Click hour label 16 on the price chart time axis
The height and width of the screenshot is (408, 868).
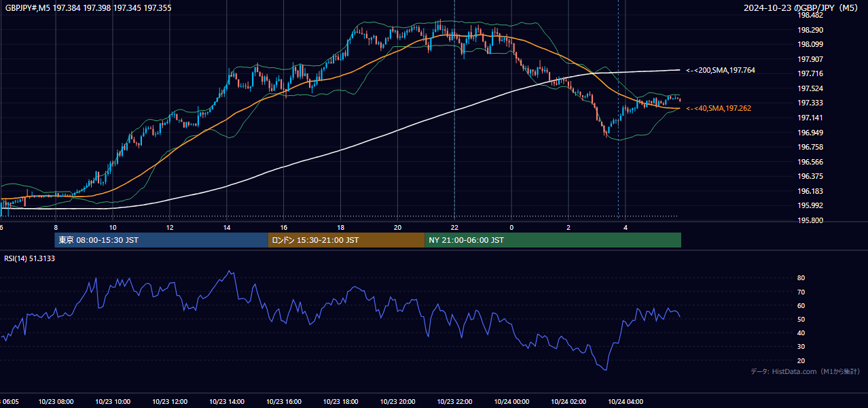click(x=284, y=227)
